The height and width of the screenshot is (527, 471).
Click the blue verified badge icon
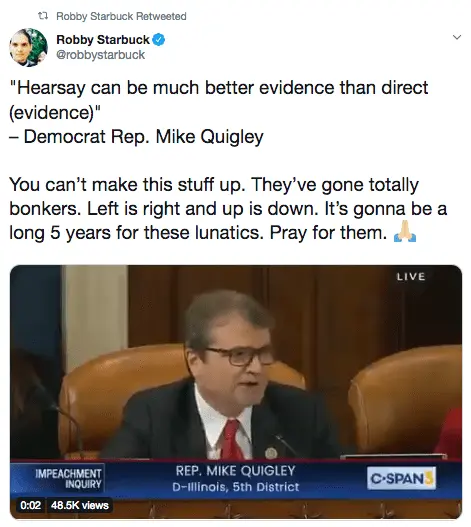(158, 40)
